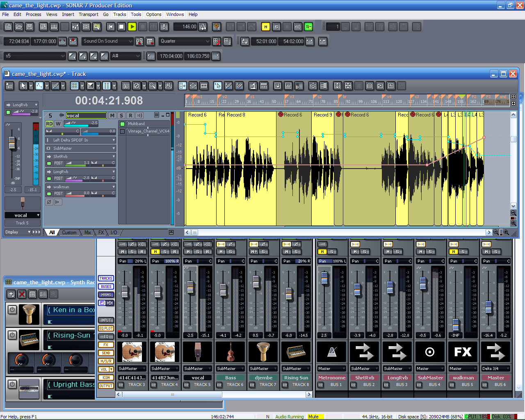Open the Left Delta SPDIF In input dropdown
The image size is (525, 420).
click(x=81, y=140)
